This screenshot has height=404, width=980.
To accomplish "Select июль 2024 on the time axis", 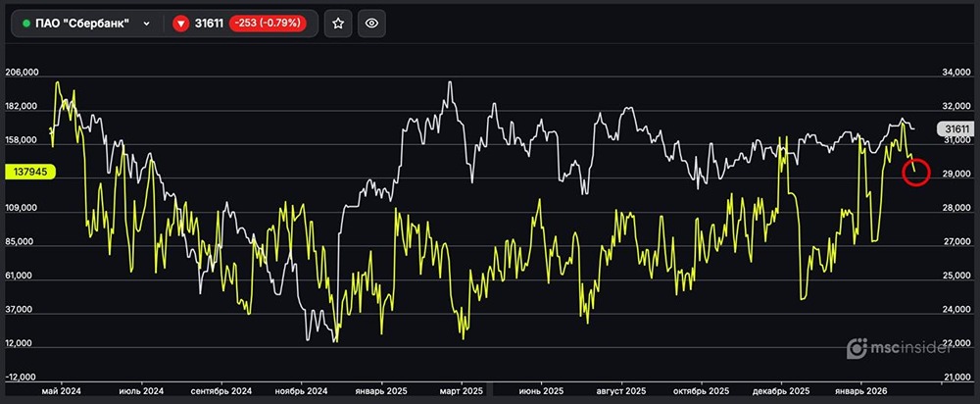I will [x=142, y=391].
